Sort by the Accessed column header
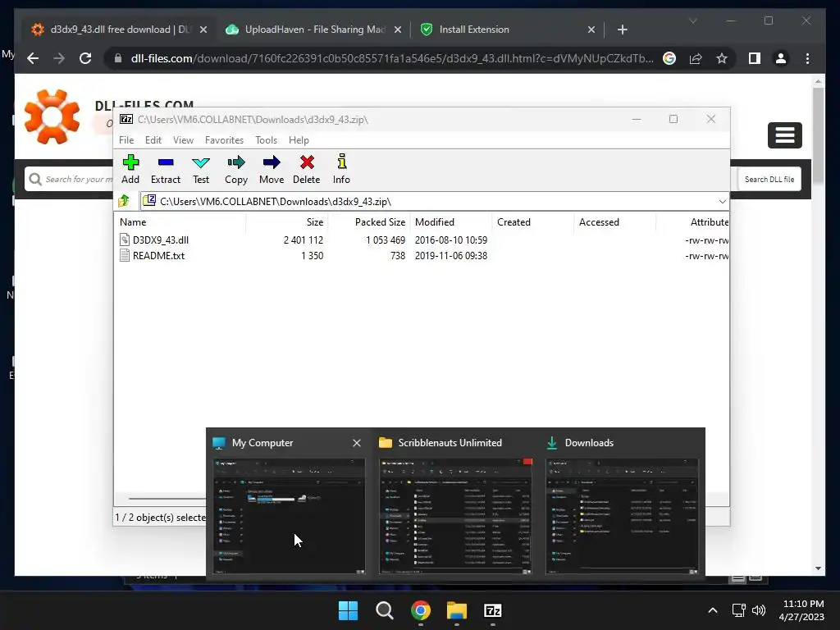840x630 pixels. pos(614,221)
